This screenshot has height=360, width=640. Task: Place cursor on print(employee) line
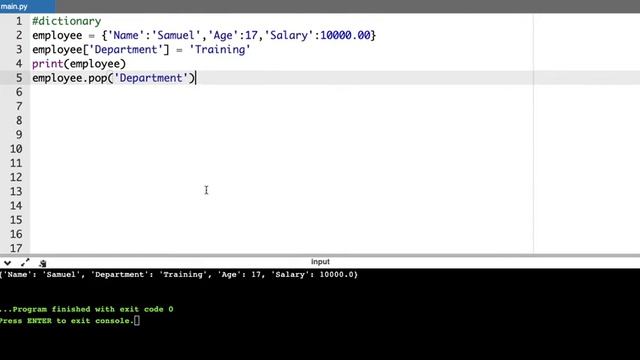tap(79, 64)
